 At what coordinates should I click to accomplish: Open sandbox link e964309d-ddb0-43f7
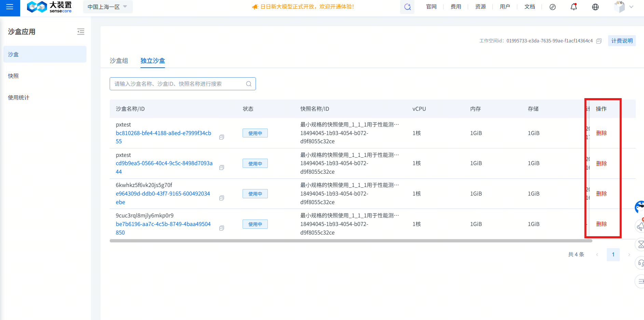point(163,194)
